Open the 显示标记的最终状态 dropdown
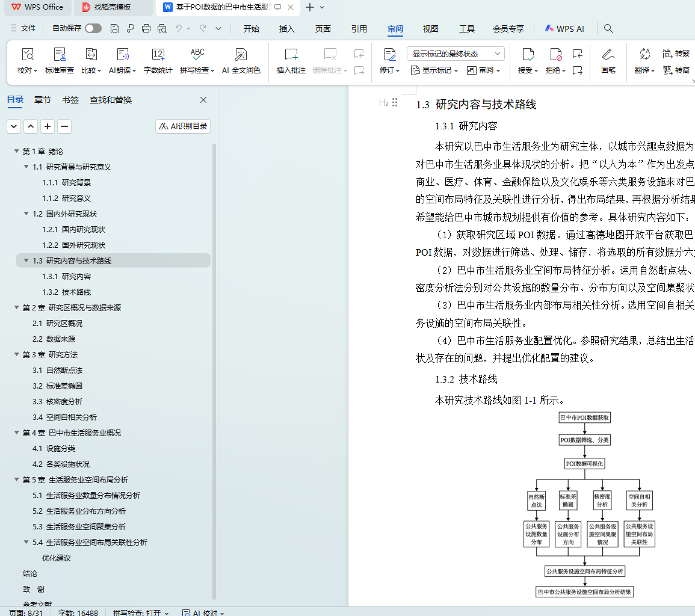 click(456, 54)
